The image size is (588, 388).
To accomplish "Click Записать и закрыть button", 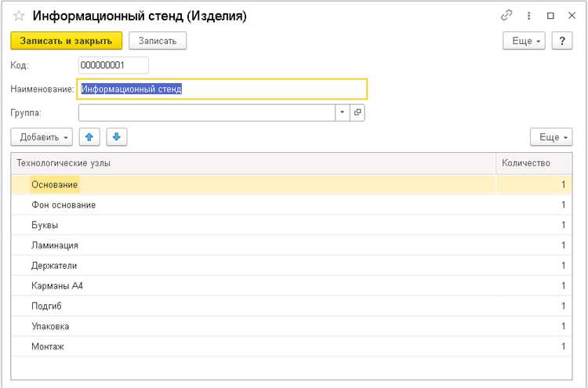I will [x=67, y=41].
